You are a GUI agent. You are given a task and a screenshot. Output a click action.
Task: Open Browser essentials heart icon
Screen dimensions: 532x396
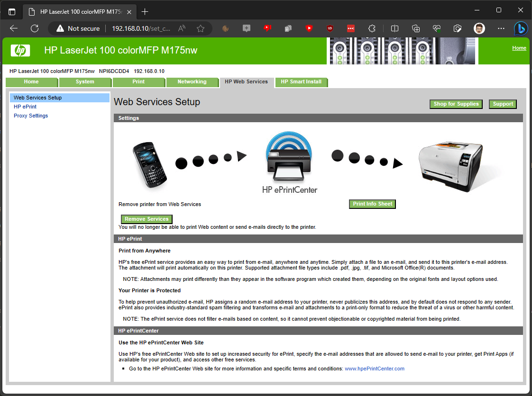(x=437, y=28)
